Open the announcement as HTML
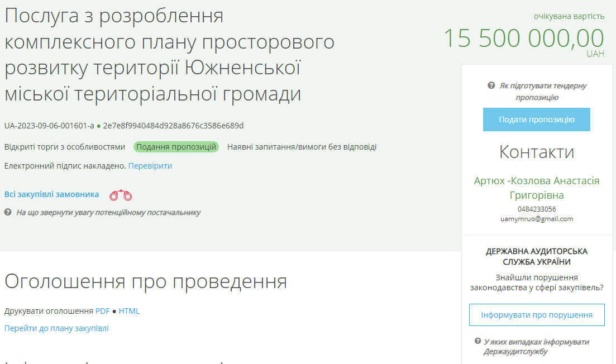This screenshot has width=616, height=364. (x=130, y=311)
